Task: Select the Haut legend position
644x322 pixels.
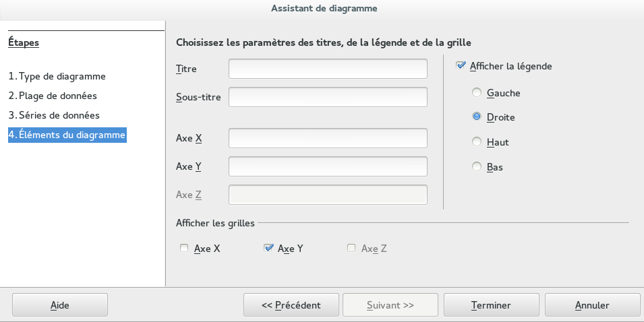Action: (477, 142)
